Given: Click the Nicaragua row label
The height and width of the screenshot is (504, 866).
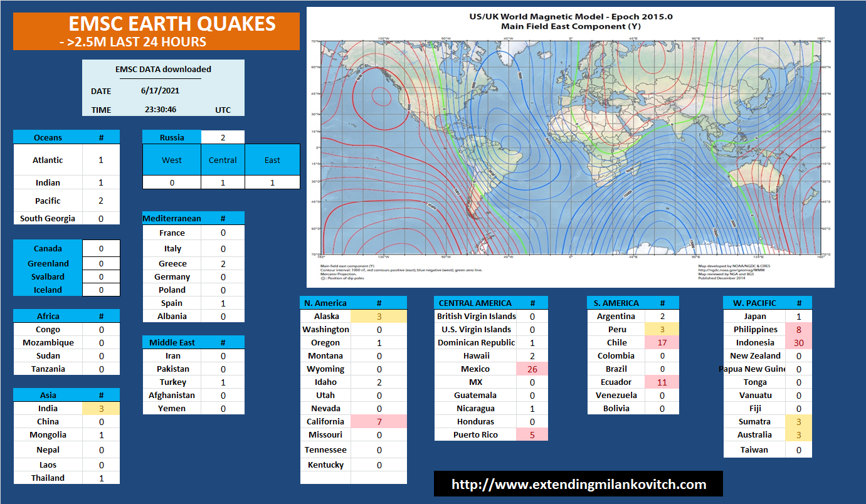Looking at the screenshot, I should 475,408.
